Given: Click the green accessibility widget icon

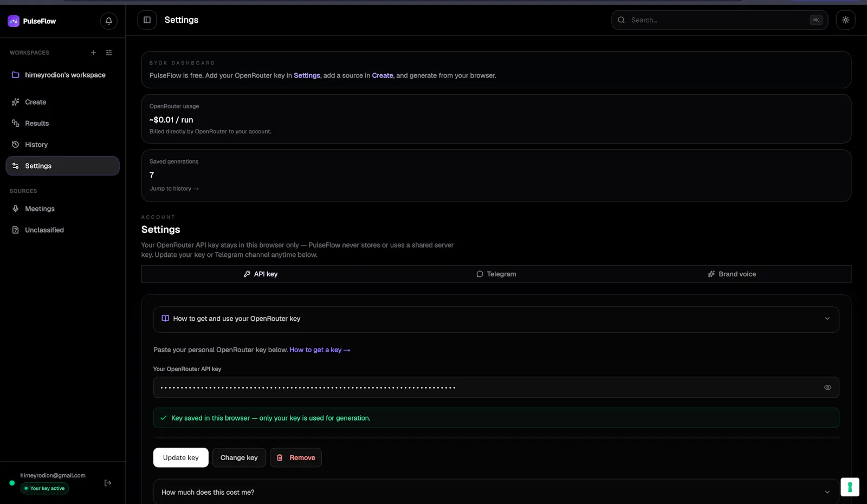Looking at the screenshot, I should click(x=850, y=487).
